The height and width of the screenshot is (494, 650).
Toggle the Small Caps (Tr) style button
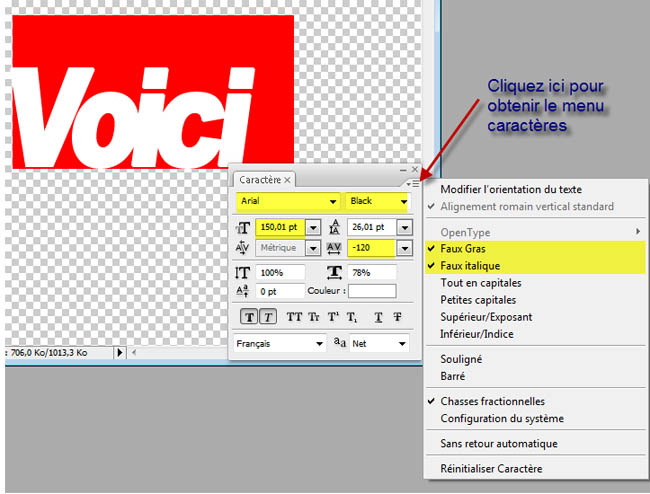pyautogui.click(x=314, y=317)
